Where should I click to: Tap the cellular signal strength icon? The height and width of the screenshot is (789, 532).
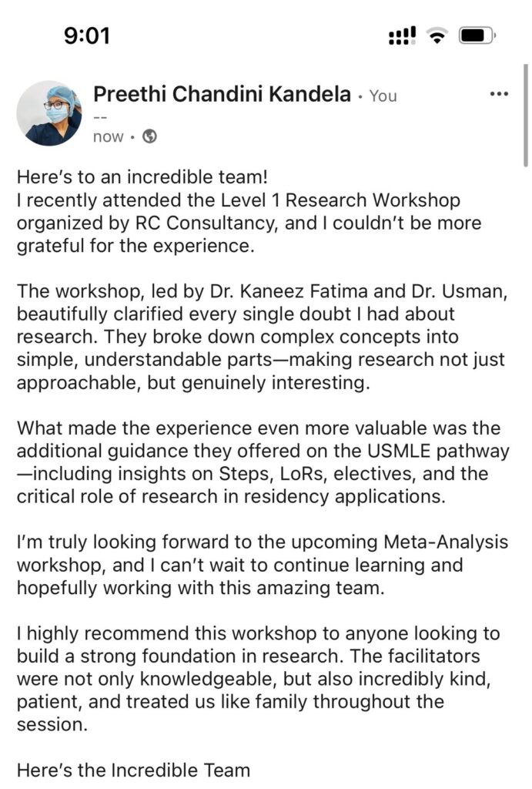coord(402,35)
